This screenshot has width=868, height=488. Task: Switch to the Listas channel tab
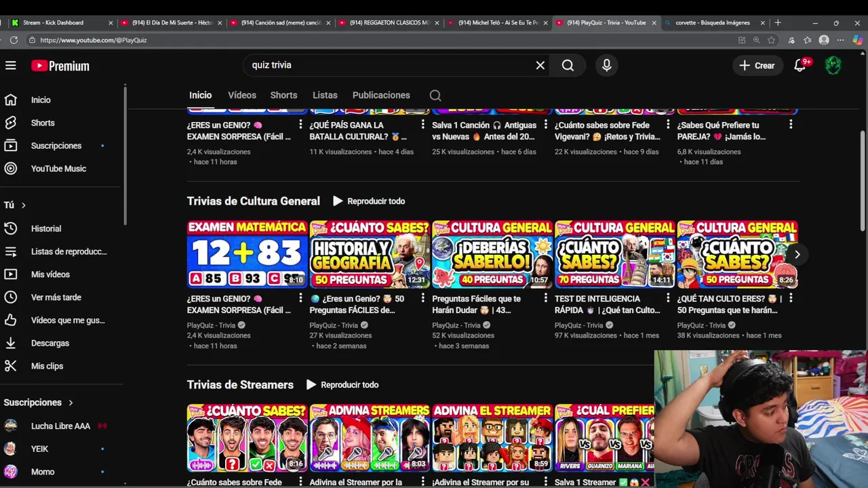(325, 96)
